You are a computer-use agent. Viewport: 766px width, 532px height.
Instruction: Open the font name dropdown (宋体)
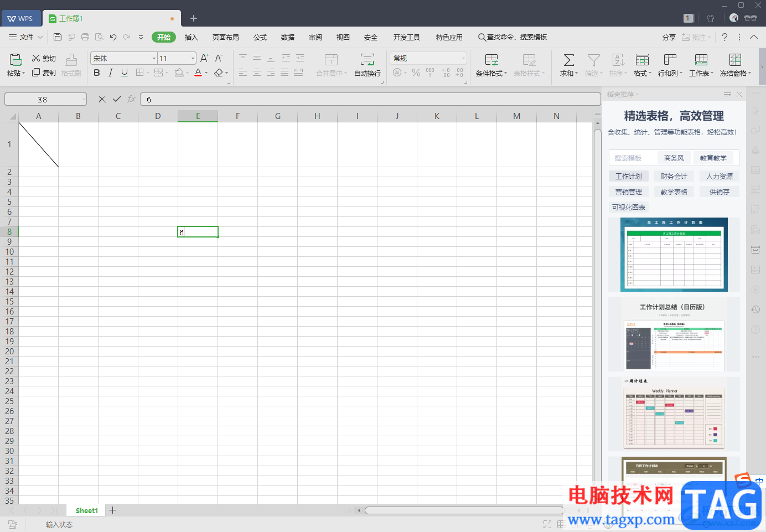tap(154, 58)
